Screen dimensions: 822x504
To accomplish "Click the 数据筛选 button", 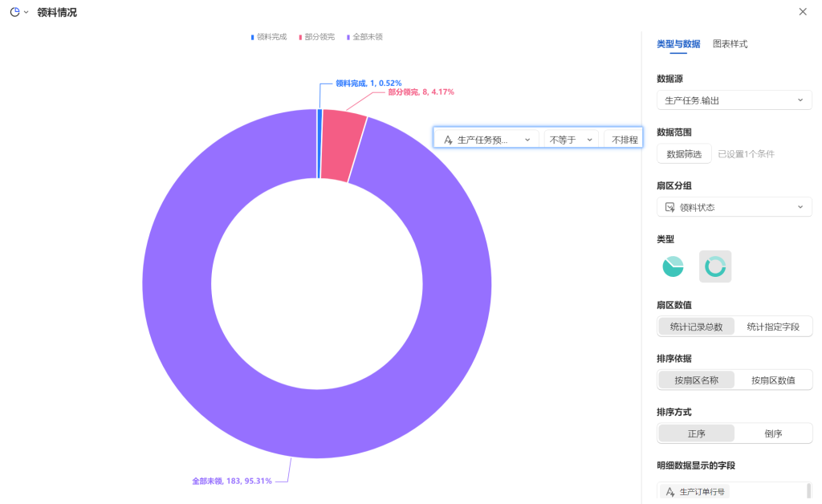I will tap(684, 153).
